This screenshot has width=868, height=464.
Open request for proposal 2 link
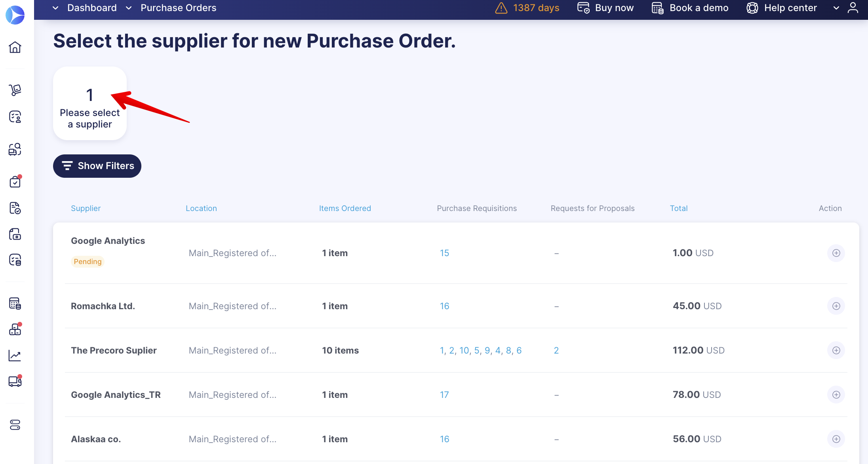click(556, 350)
